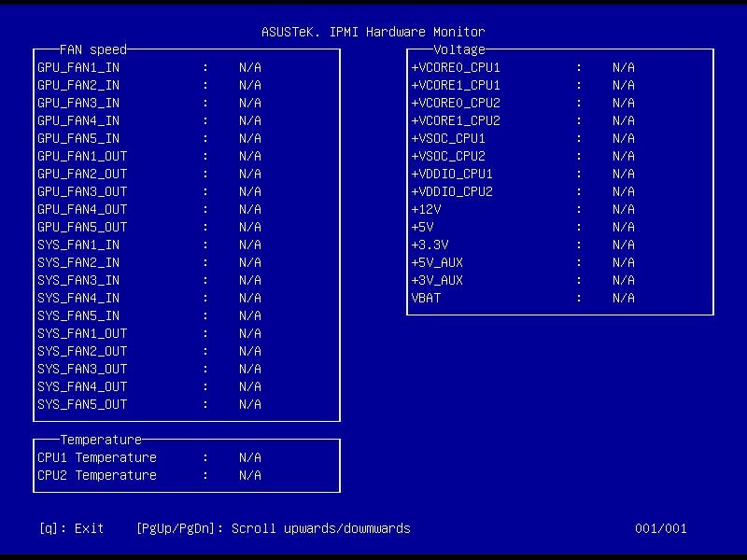Image resolution: width=747 pixels, height=560 pixels.
Task: Select the Voltage section heading
Action: click(x=459, y=49)
